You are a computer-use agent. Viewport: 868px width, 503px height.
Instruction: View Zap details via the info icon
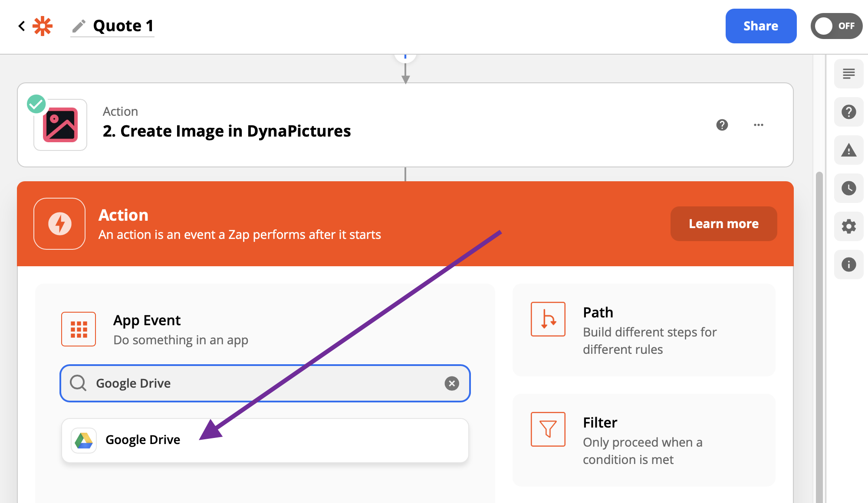848,265
